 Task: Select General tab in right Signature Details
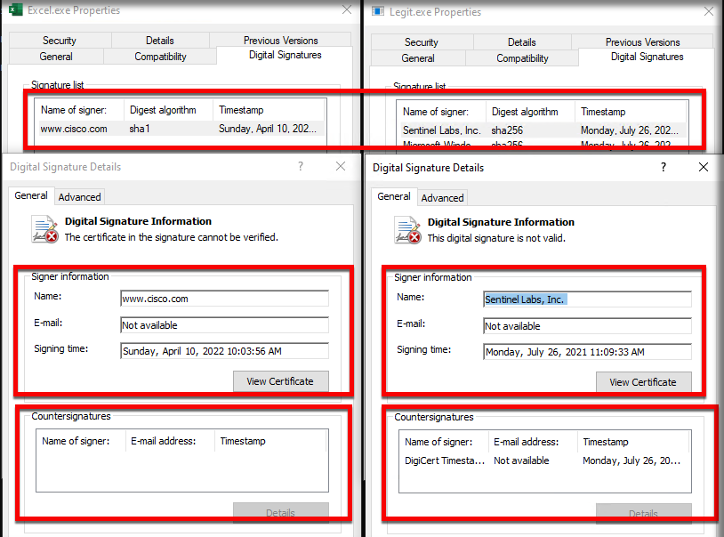(x=394, y=196)
